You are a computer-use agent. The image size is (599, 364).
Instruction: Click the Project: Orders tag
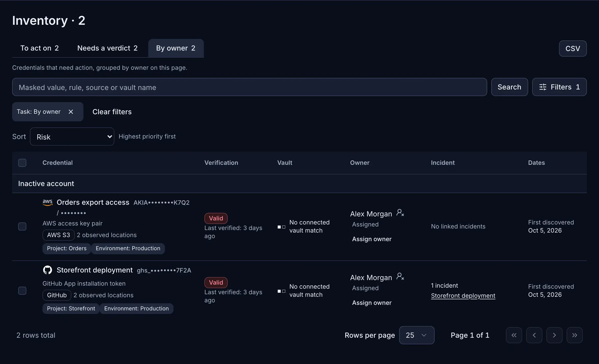67,248
